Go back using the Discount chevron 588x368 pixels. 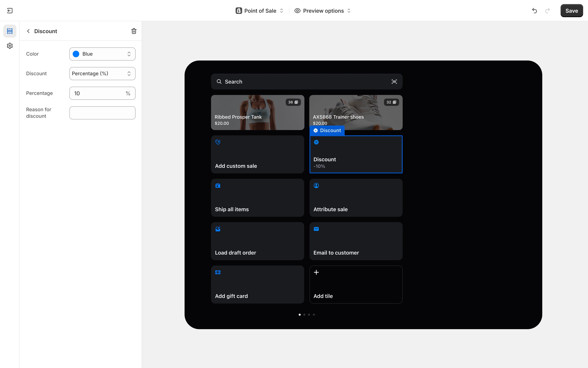[x=28, y=31]
